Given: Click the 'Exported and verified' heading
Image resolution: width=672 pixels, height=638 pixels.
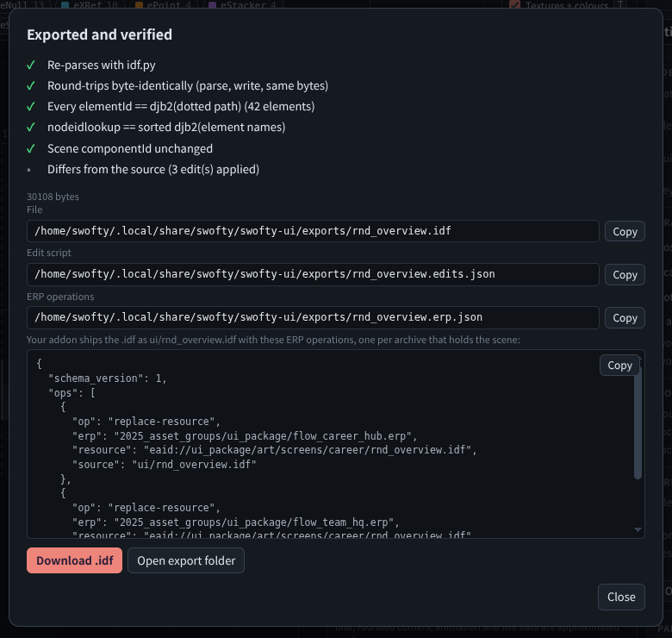Looking at the screenshot, I should tap(99, 34).
